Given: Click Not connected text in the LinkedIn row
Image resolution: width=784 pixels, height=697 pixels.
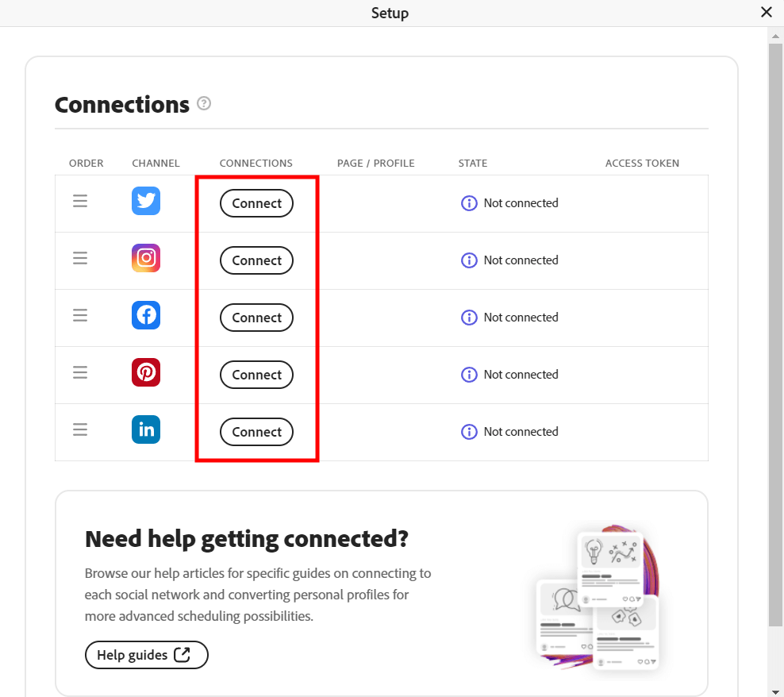Looking at the screenshot, I should [521, 431].
